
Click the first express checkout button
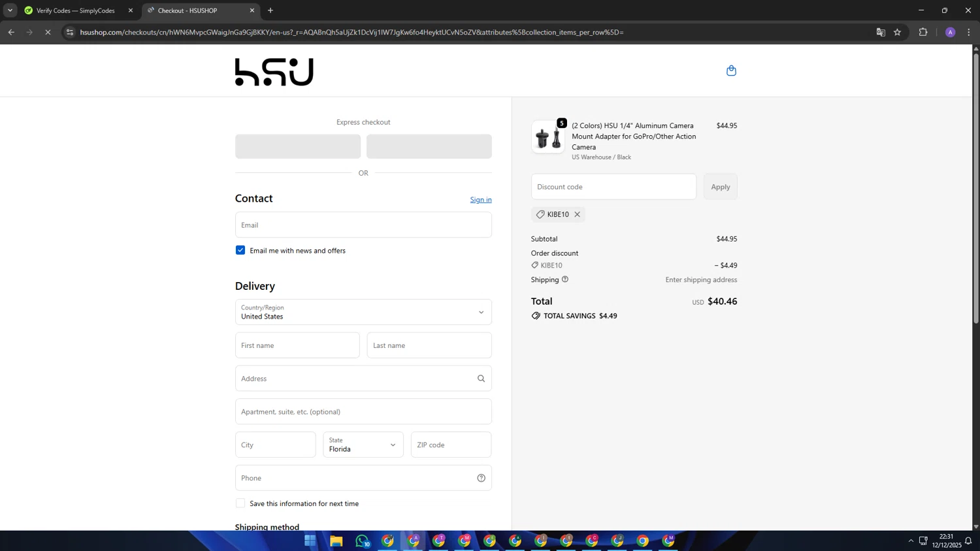tap(298, 146)
